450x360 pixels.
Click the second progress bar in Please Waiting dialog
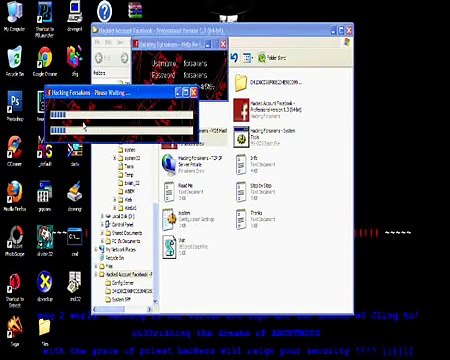coord(122,130)
